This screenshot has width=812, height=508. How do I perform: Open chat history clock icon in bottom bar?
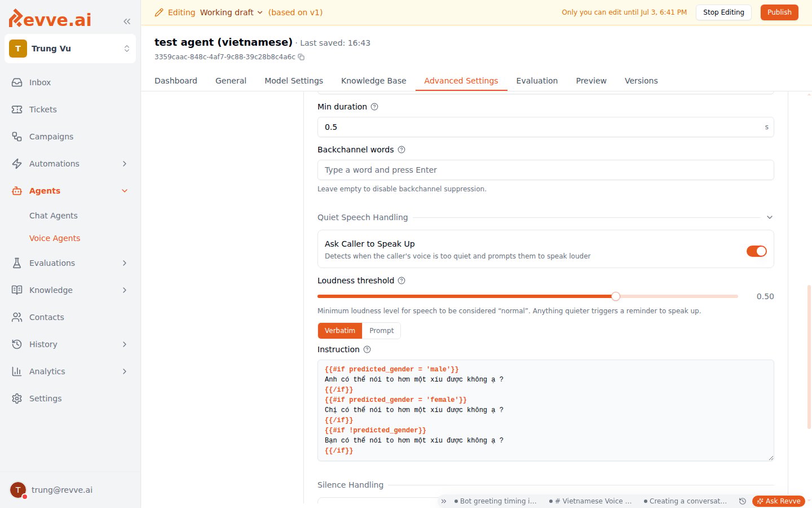(743, 501)
